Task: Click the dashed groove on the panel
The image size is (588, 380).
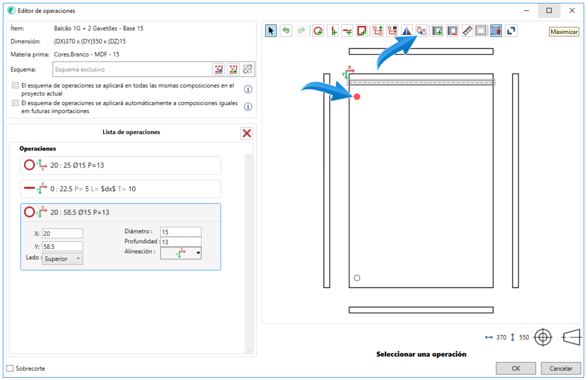Action: (x=421, y=82)
